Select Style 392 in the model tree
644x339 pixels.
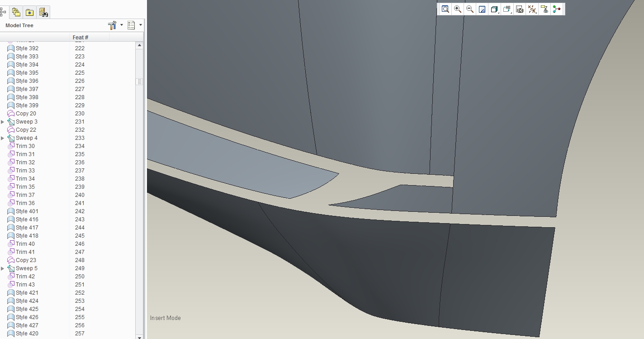pos(27,48)
